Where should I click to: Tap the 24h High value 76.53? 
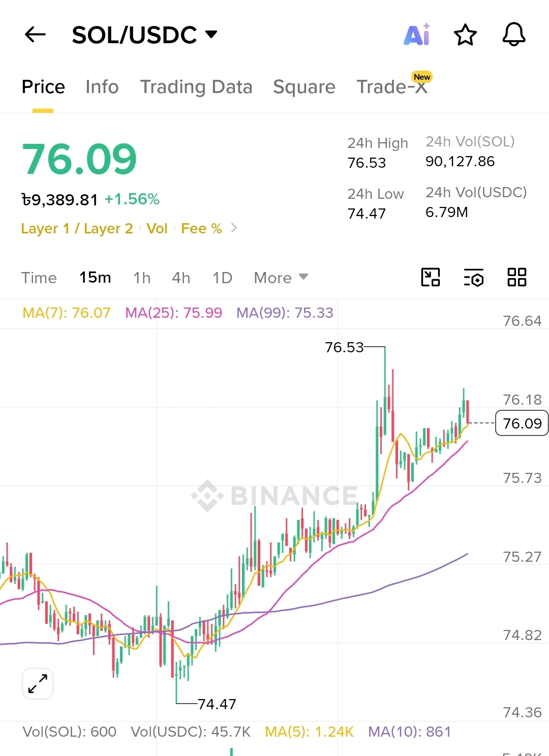pos(367,163)
